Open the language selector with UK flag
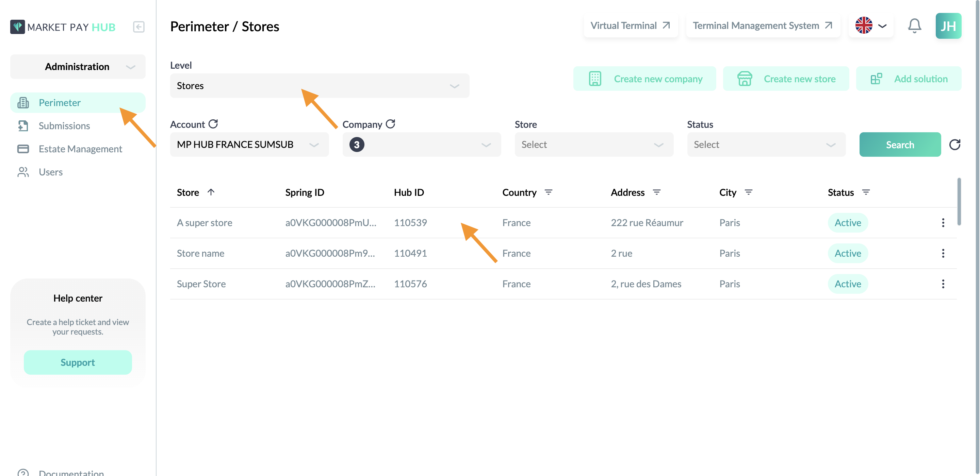980x476 pixels. 871,26
